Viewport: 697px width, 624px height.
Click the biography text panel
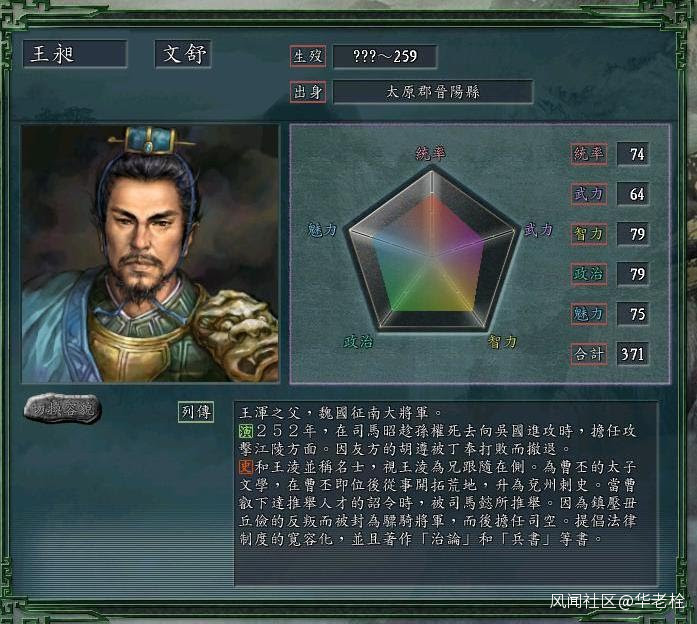[x=445, y=493]
